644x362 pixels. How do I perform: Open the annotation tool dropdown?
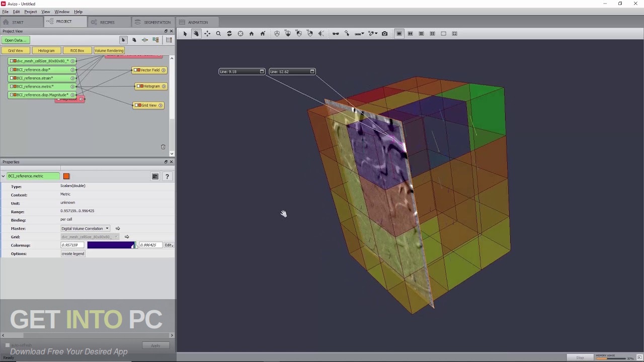click(x=373, y=34)
